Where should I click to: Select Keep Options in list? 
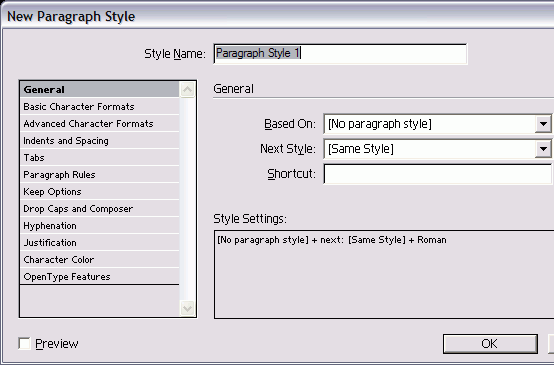point(100,192)
